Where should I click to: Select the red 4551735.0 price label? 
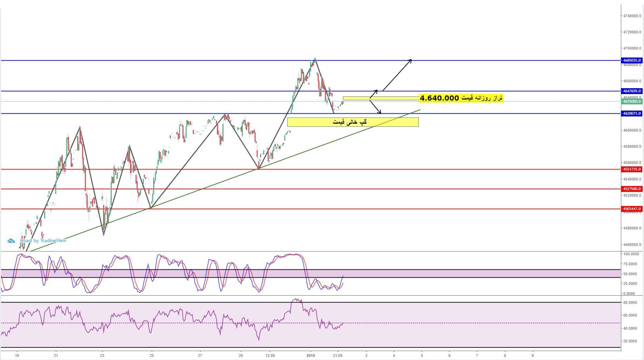[x=632, y=169]
